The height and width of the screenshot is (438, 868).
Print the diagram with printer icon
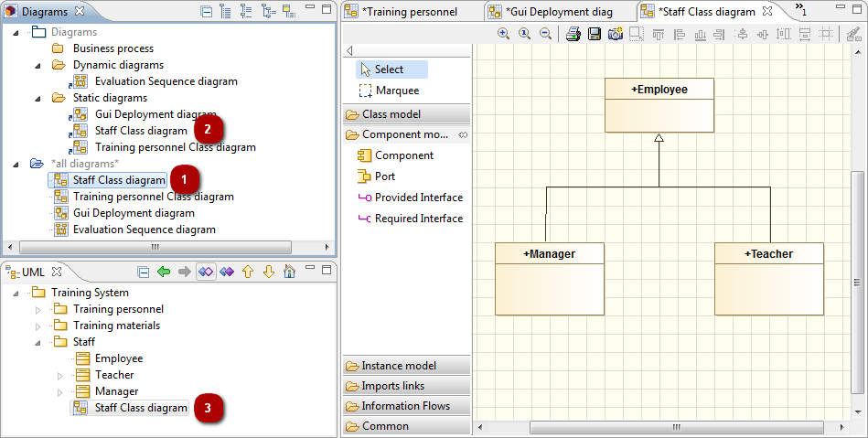(x=573, y=34)
